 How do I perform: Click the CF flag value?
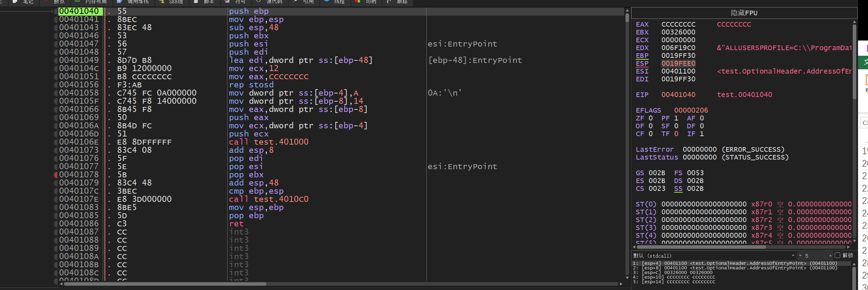(650, 134)
